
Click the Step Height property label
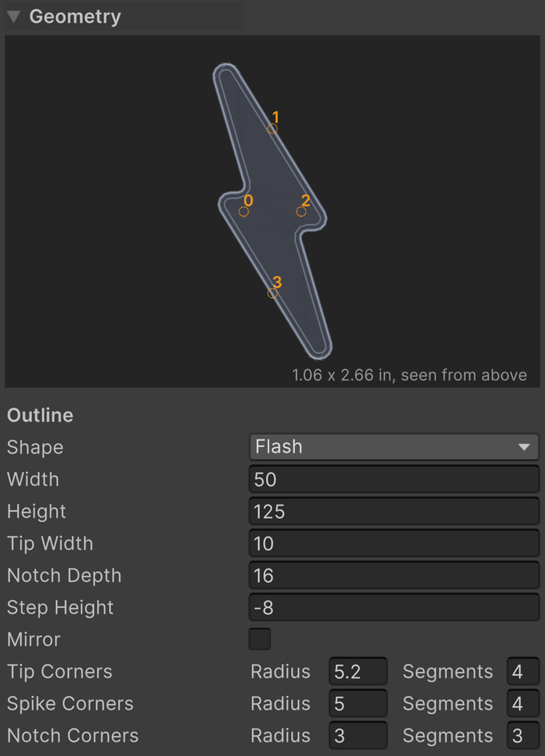tap(60, 608)
